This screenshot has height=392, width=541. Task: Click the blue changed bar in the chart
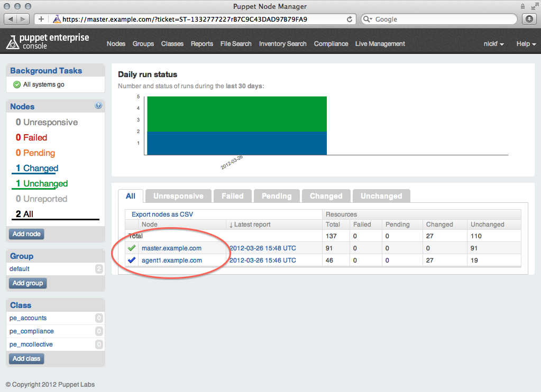click(x=237, y=143)
